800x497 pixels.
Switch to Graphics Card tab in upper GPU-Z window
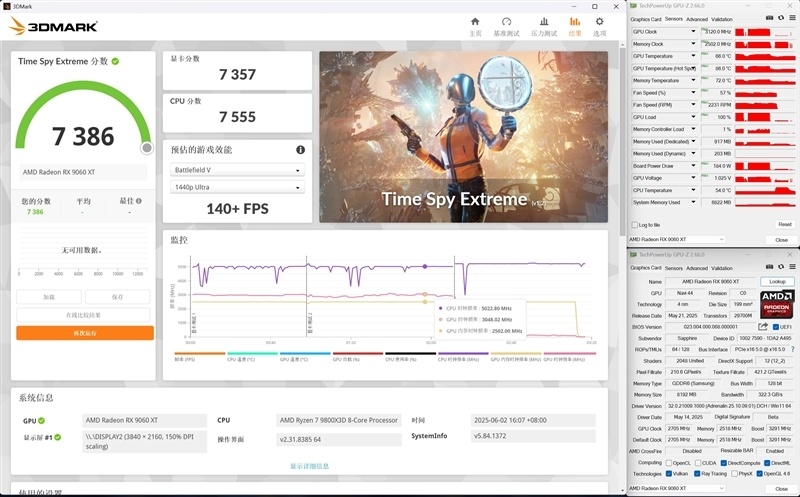tap(645, 19)
